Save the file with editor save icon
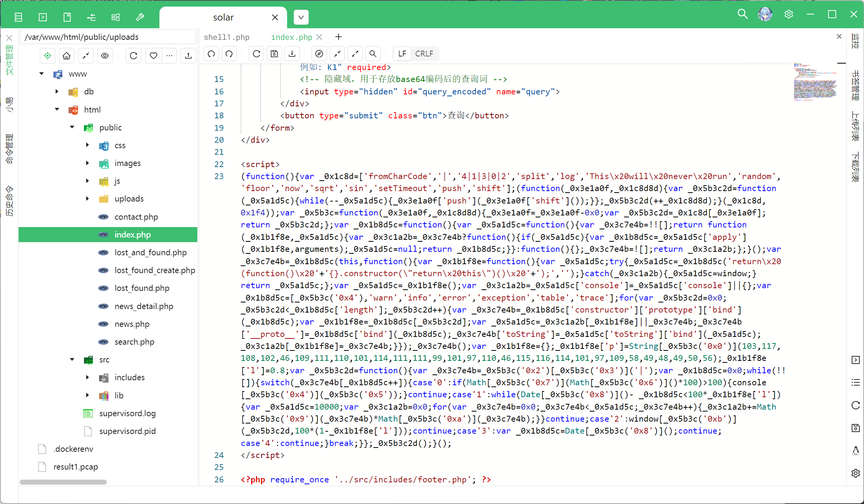 274,54
